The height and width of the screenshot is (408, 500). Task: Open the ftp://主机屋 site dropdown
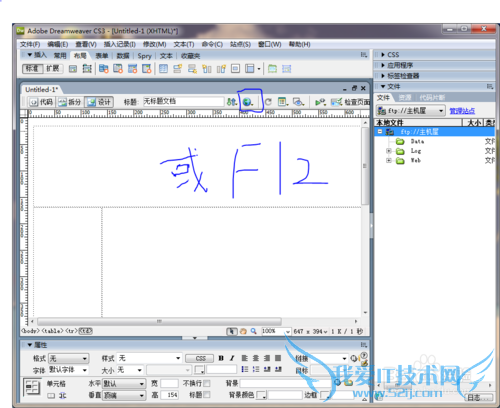[411, 111]
